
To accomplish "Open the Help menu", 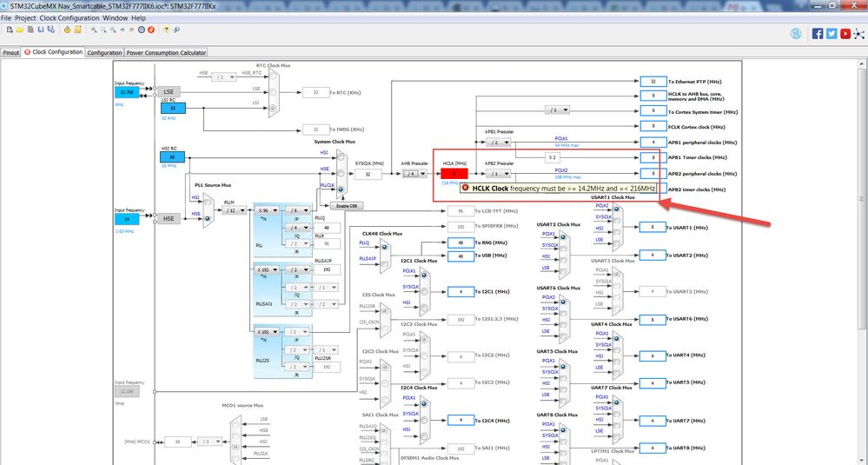I will point(138,17).
